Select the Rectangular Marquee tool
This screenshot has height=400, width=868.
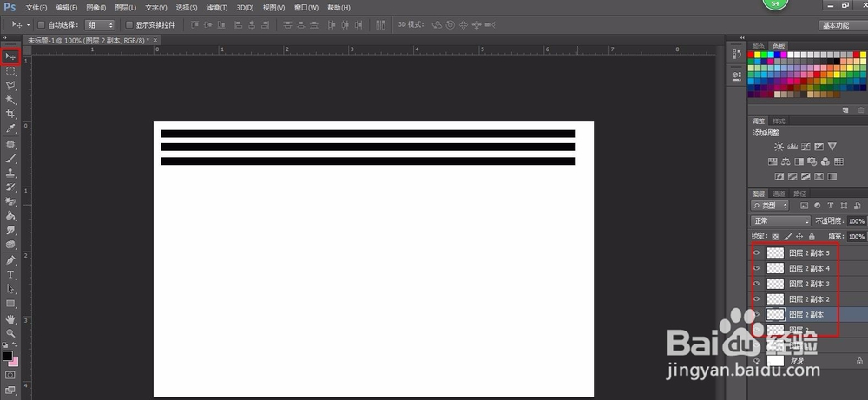[x=10, y=71]
